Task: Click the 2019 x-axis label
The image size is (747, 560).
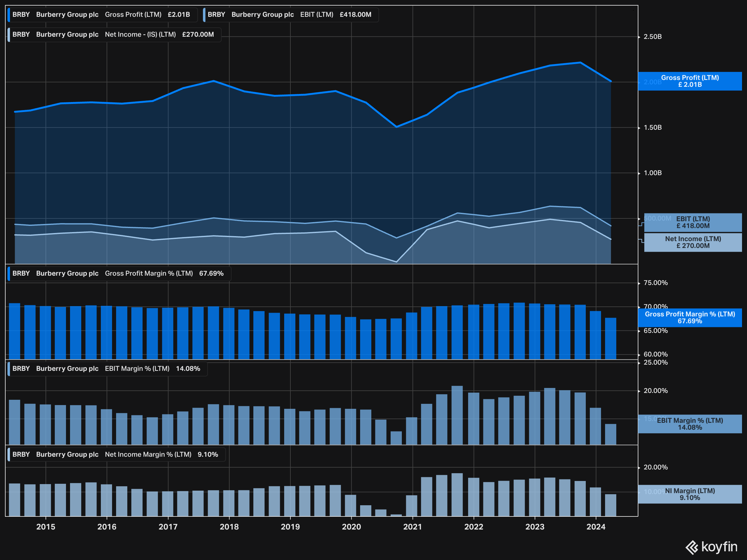Action: pyautogui.click(x=290, y=527)
